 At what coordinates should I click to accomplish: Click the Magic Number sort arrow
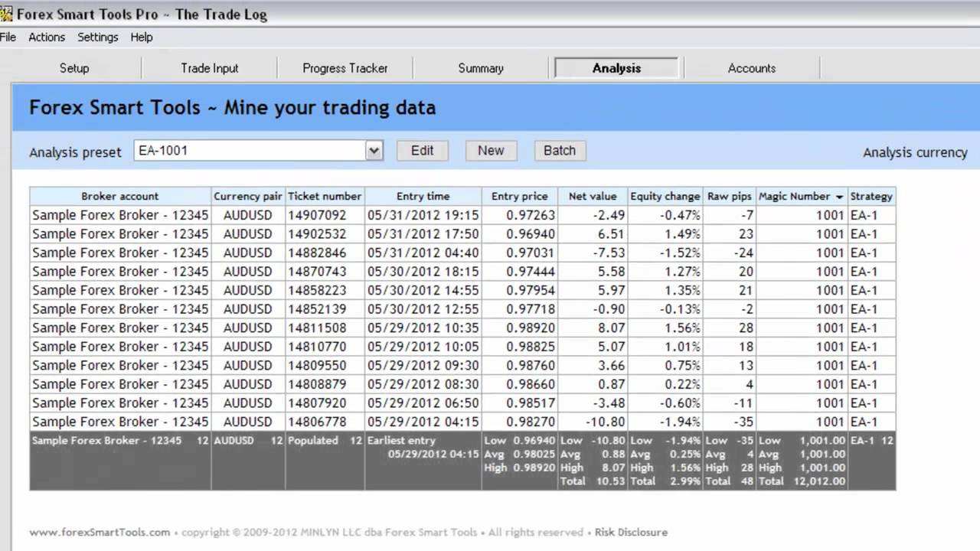click(x=840, y=197)
